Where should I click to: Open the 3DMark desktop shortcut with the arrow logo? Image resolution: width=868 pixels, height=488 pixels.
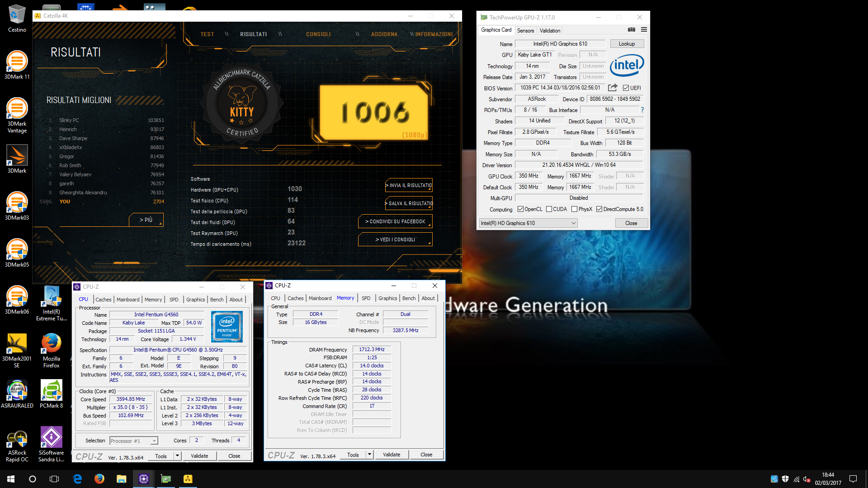point(17,159)
